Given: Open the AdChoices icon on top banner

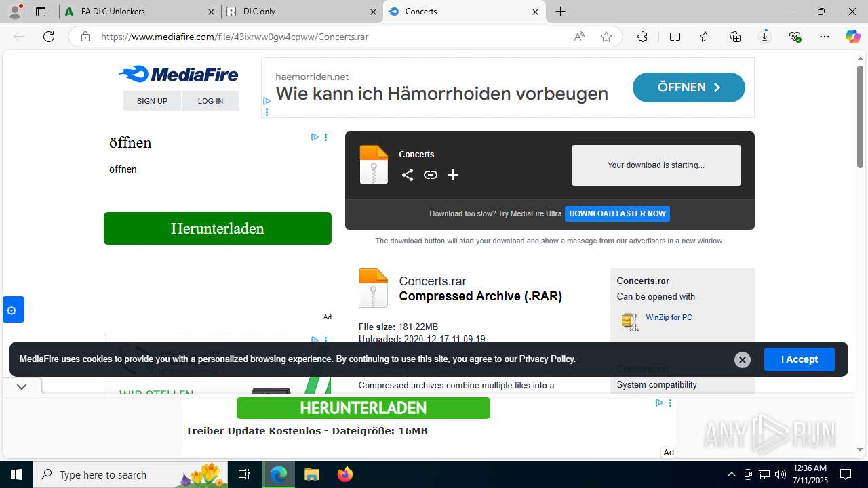Looking at the screenshot, I should (x=267, y=101).
